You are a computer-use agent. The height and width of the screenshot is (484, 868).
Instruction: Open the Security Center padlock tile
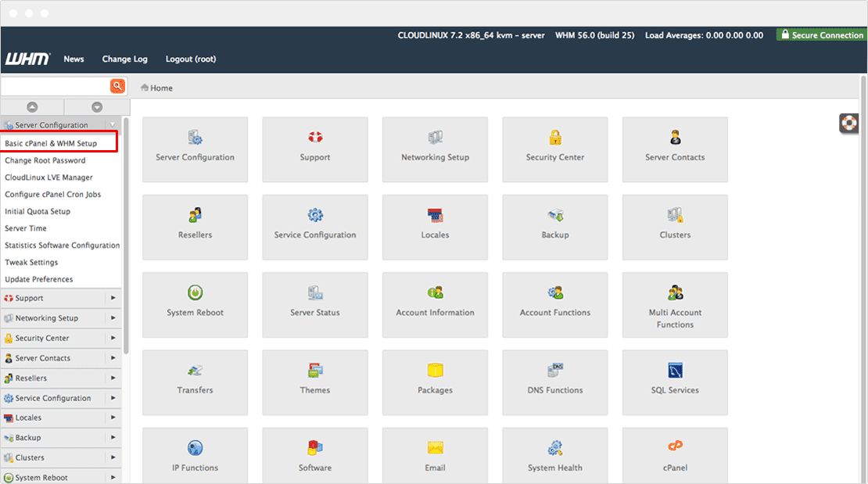(x=554, y=149)
